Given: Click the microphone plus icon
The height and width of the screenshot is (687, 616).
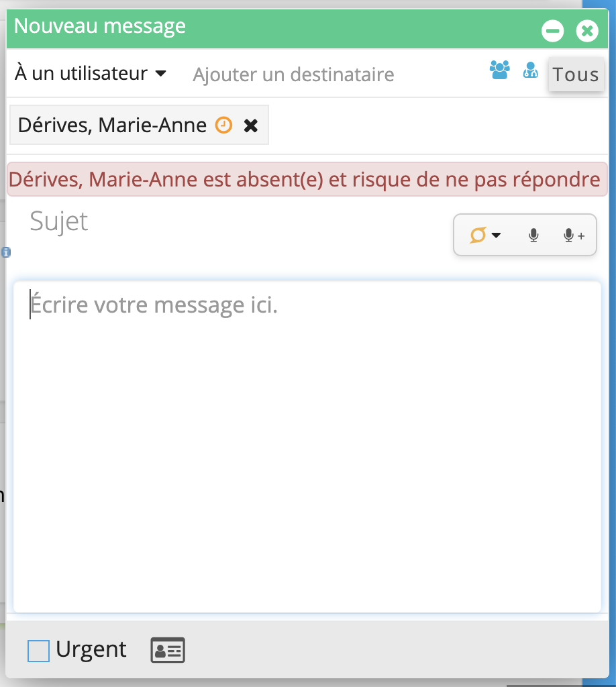Looking at the screenshot, I should pyautogui.click(x=574, y=235).
